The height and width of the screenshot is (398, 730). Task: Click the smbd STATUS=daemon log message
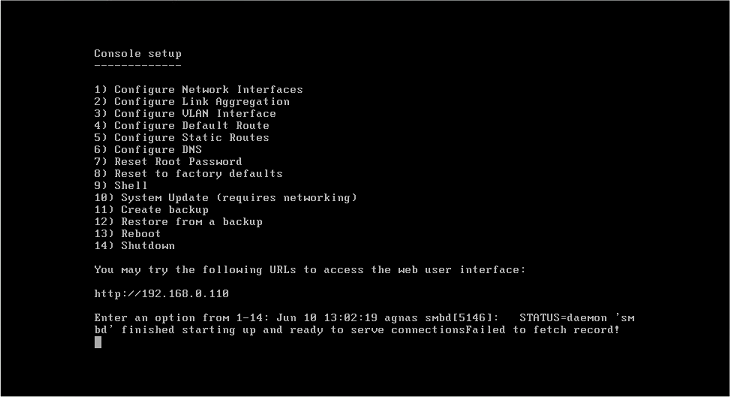(x=364, y=324)
